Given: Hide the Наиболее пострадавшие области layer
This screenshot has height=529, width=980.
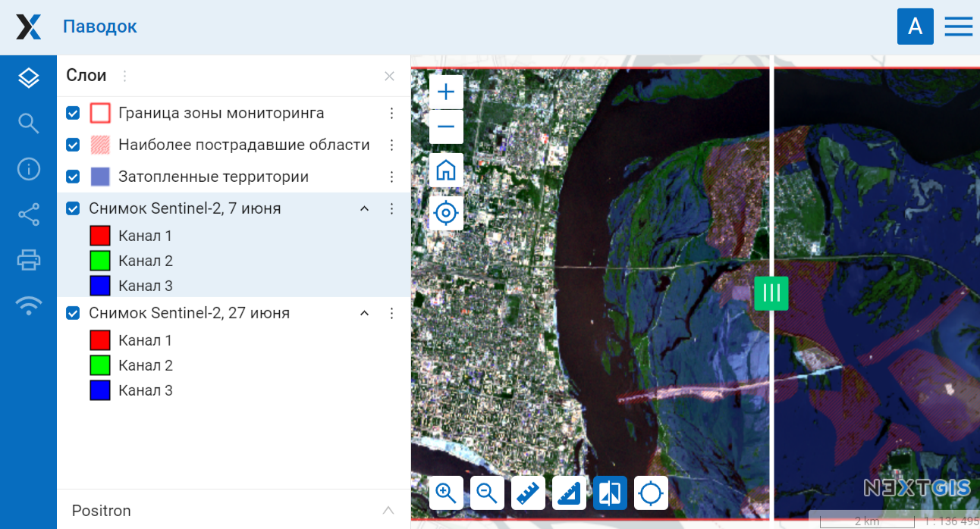Looking at the screenshot, I should (73, 145).
